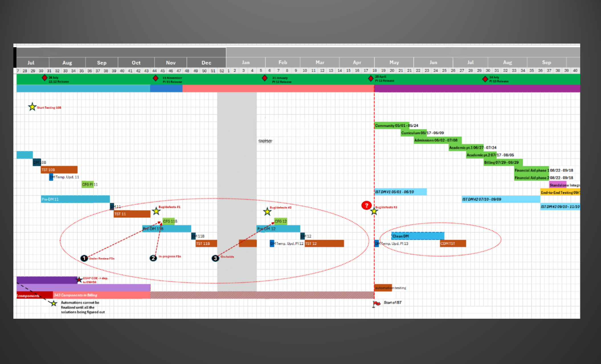This screenshot has height=364, width=601.
Task: Click the 24 July PI 13 Release diamond
Action: pyautogui.click(x=485, y=79)
